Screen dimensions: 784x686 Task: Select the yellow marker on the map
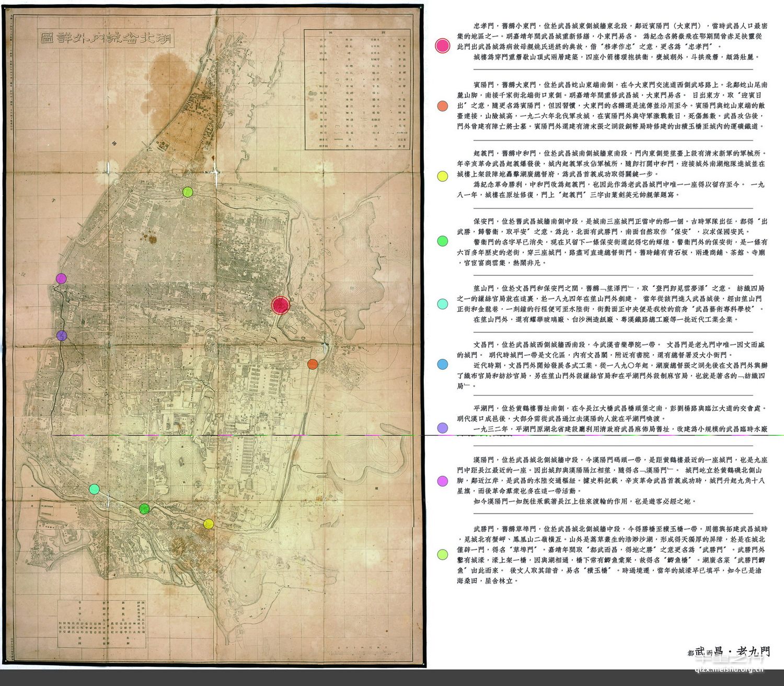209,524
